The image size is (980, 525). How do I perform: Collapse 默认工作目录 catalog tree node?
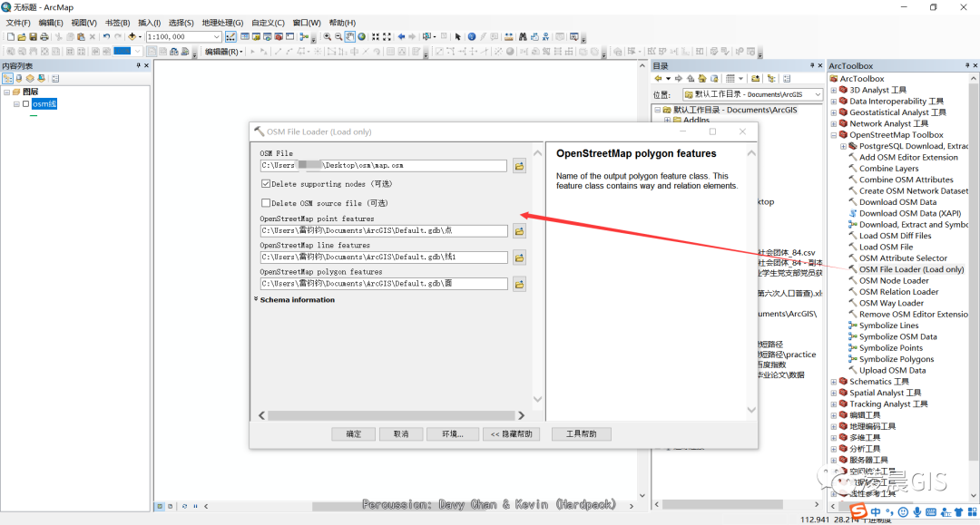coord(658,110)
